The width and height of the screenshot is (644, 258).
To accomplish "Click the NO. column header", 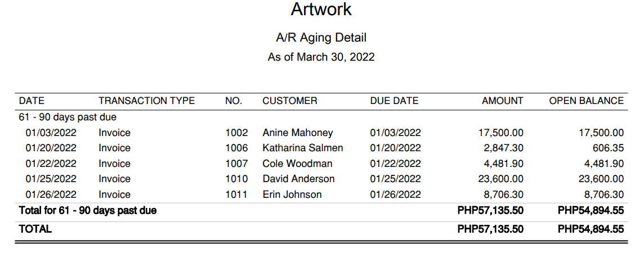I will point(234,101).
